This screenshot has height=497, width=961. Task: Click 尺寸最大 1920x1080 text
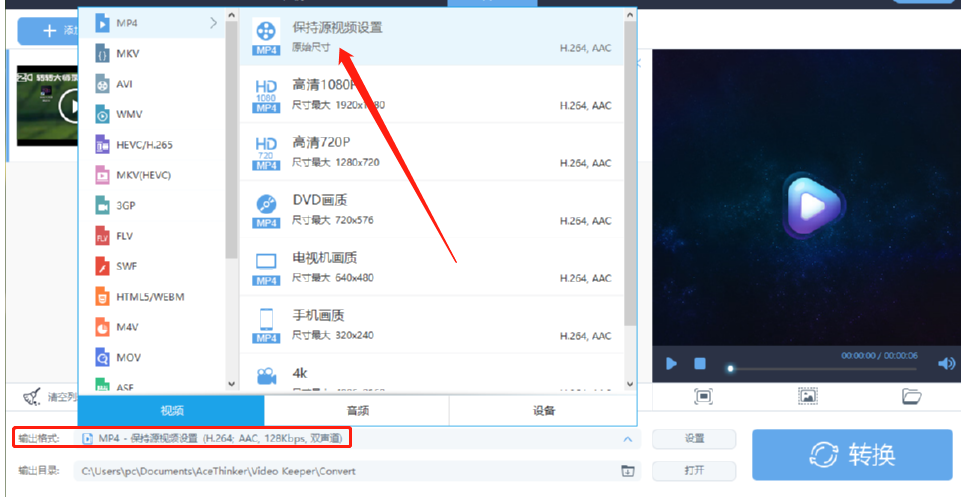tap(338, 105)
